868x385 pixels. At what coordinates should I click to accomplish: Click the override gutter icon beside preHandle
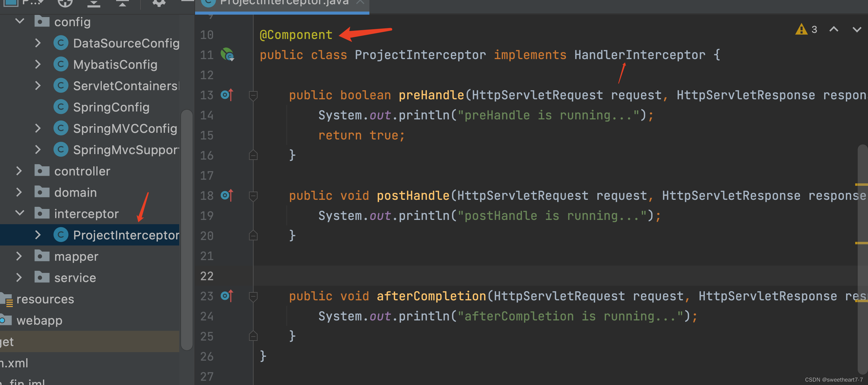227,95
